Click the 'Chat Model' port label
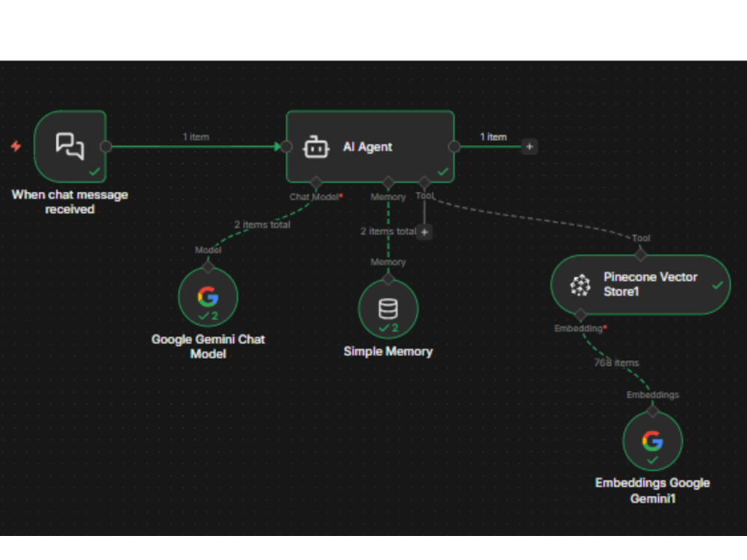Screen dimensions: 747x560 [314, 197]
